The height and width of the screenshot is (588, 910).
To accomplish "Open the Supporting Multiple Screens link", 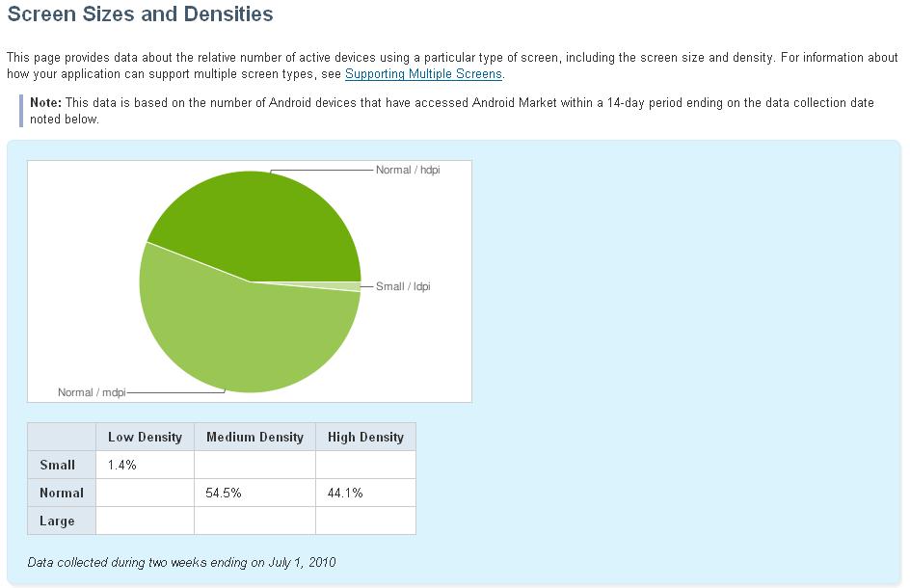I will [x=423, y=74].
